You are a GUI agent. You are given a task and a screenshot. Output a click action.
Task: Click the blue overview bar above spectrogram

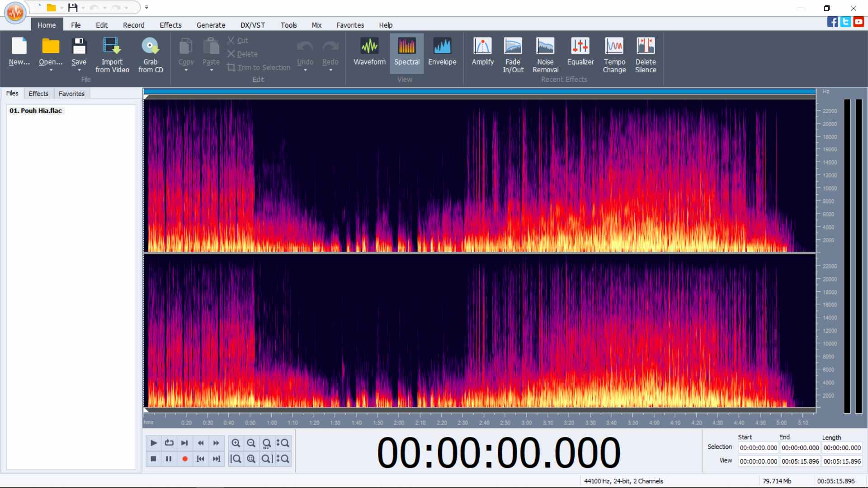pos(480,92)
